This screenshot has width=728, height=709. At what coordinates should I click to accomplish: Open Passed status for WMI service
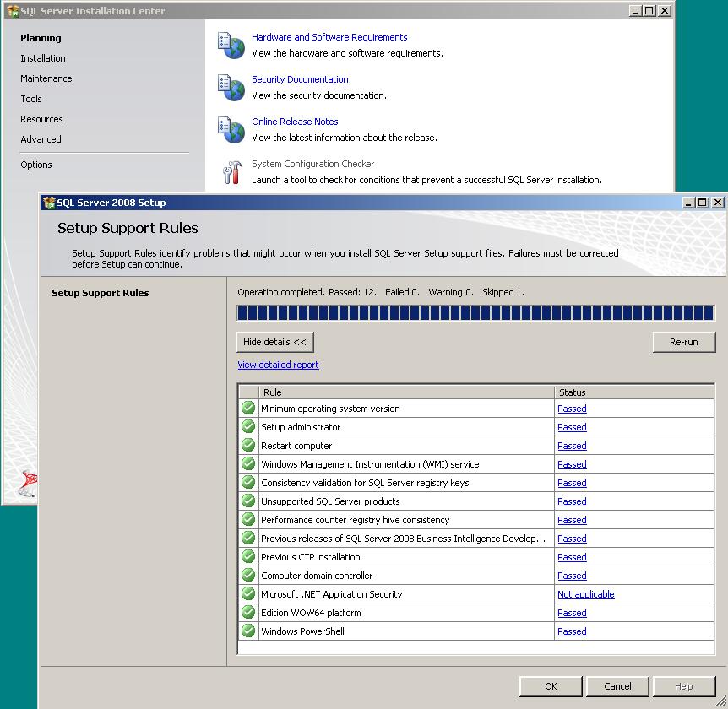pos(572,464)
